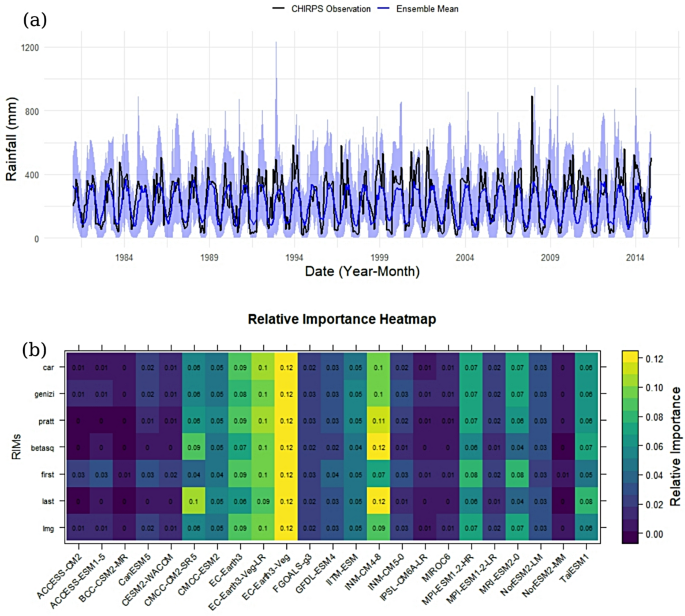Click the 1994 tick on date axis
685x616 pixels.
tap(294, 257)
